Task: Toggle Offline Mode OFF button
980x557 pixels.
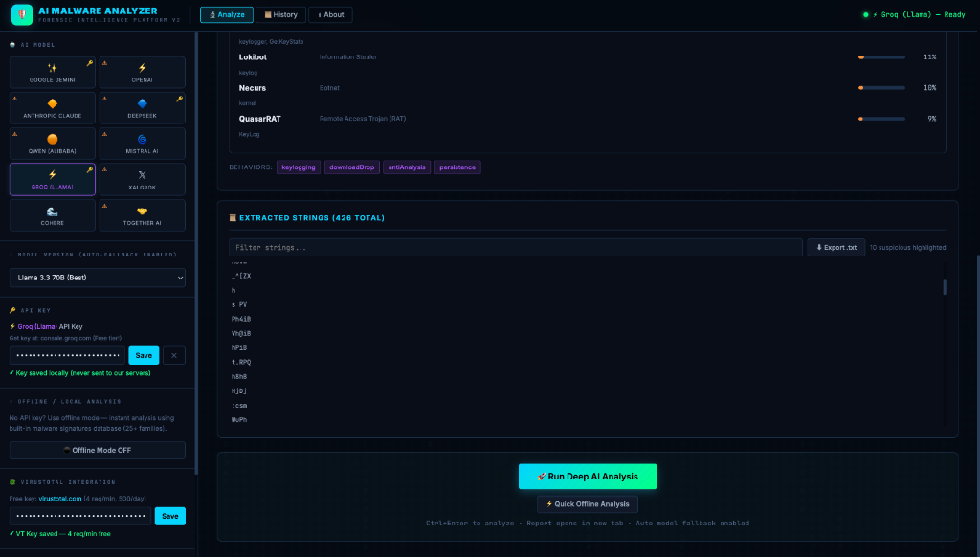Action: [98, 450]
